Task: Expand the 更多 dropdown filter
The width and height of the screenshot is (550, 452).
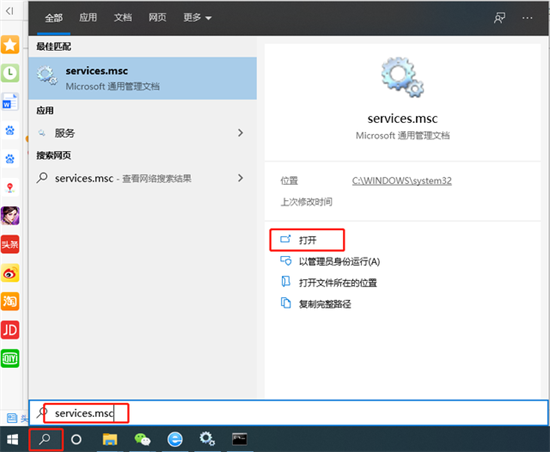Action: (197, 18)
